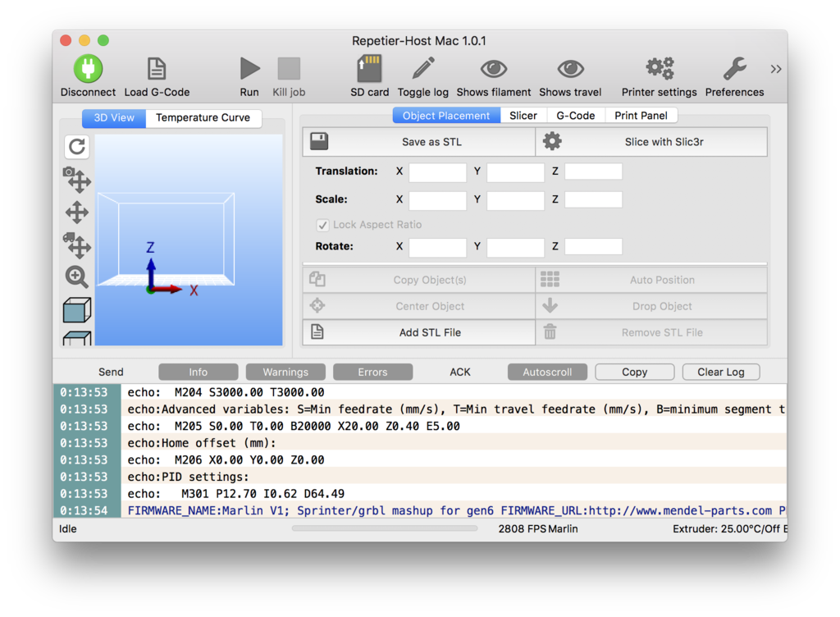Toggle the Shows travel eye
The width and height of the screenshot is (840, 617).
coord(570,69)
